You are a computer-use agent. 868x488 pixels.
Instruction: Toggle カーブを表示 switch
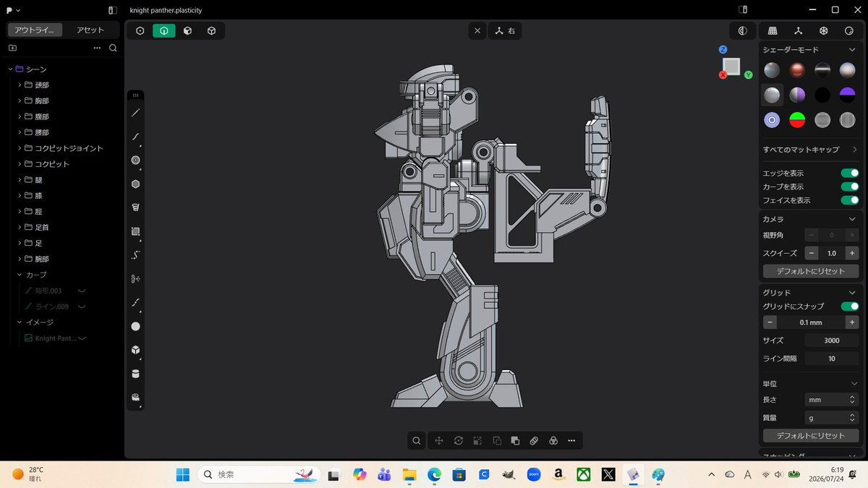point(850,187)
